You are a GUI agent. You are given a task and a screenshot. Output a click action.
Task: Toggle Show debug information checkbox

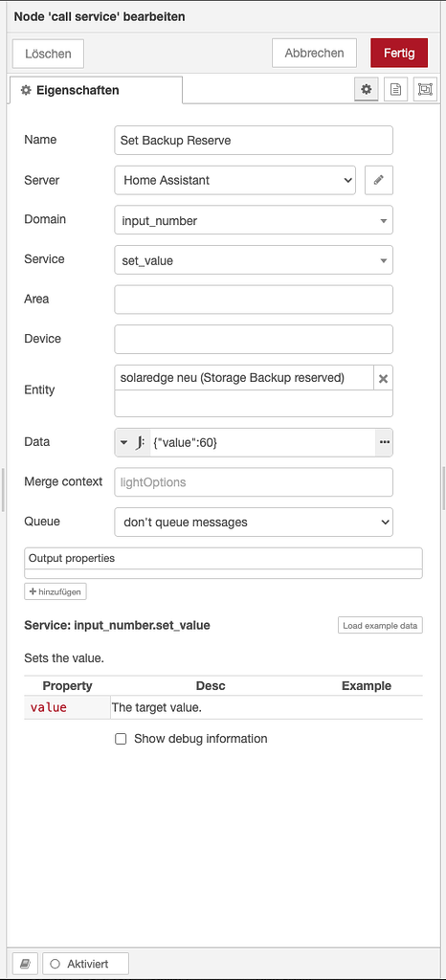pyautogui.click(x=121, y=739)
